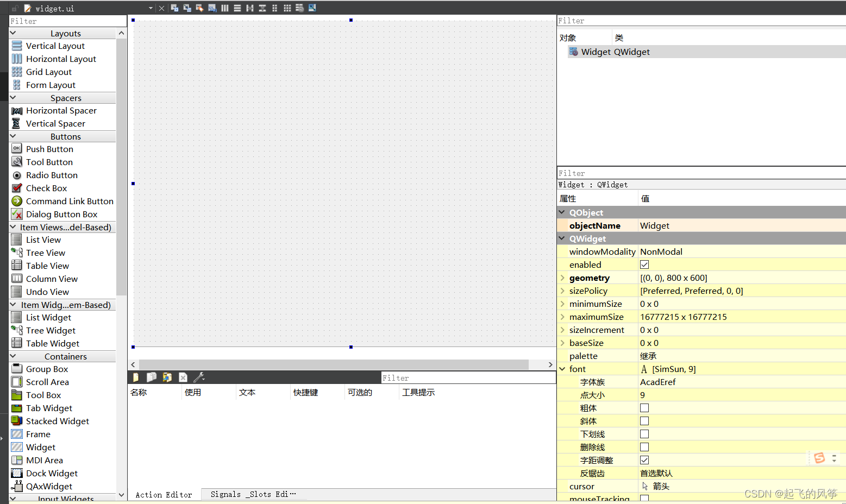Click the Edit Signals/Slots mode icon
This screenshot has height=504, width=846.
click(x=187, y=8)
